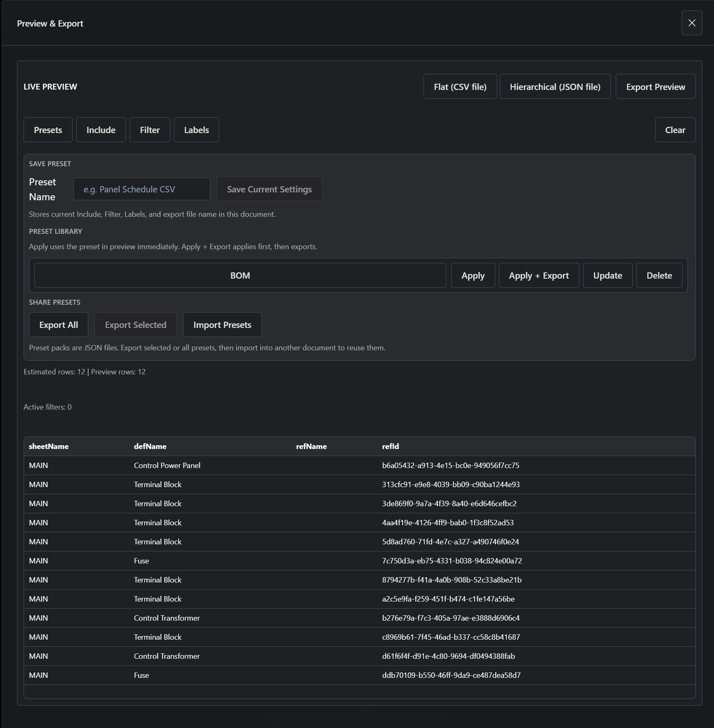Open the Labels tab
This screenshot has height=728, width=714.
pos(196,130)
